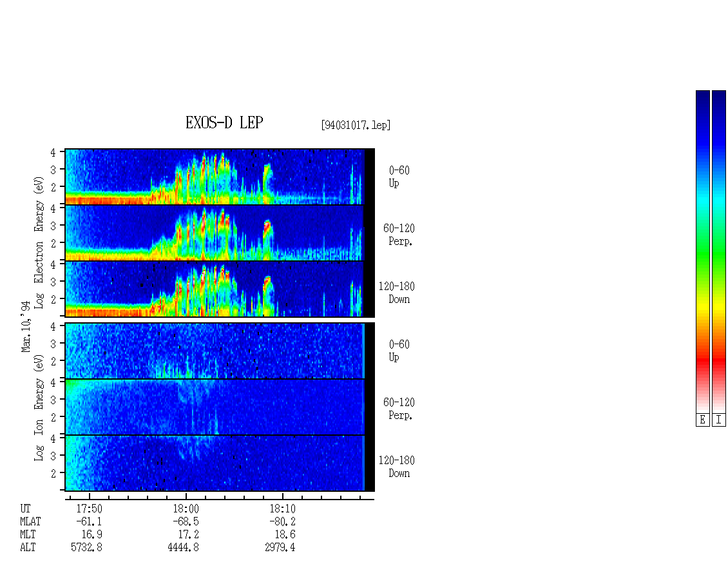Select the MLT value 17.2
The width and height of the screenshot is (728, 564).
tap(189, 535)
